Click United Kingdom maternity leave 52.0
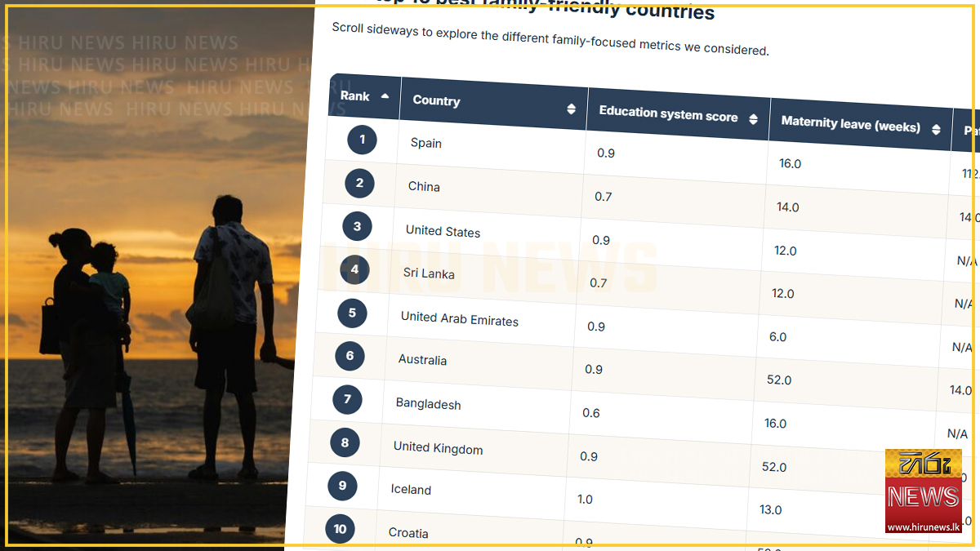Screen dimensions: 980x551 pos(774,467)
